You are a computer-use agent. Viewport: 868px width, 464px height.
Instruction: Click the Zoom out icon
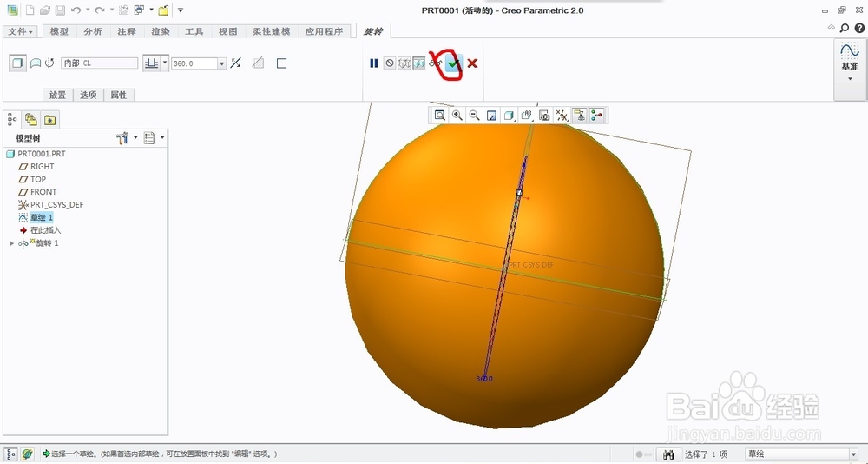pos(475,116)
